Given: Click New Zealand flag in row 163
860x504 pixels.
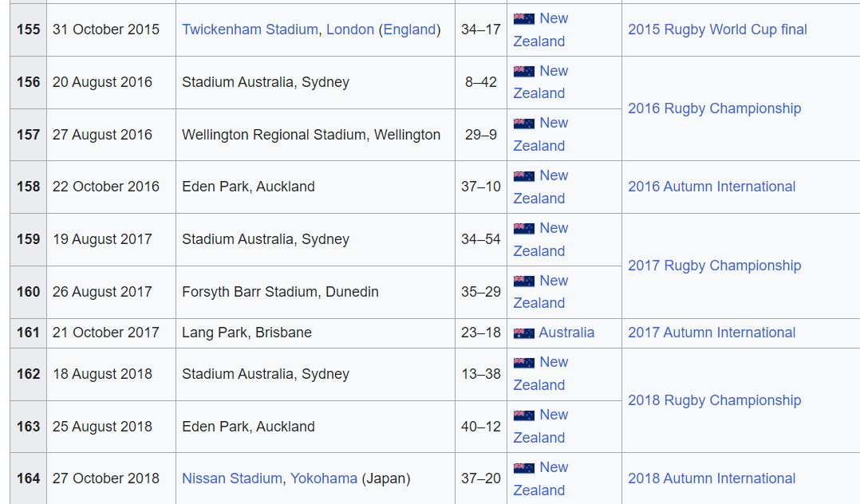Looking at the screenshot, I should coord(523,415).
